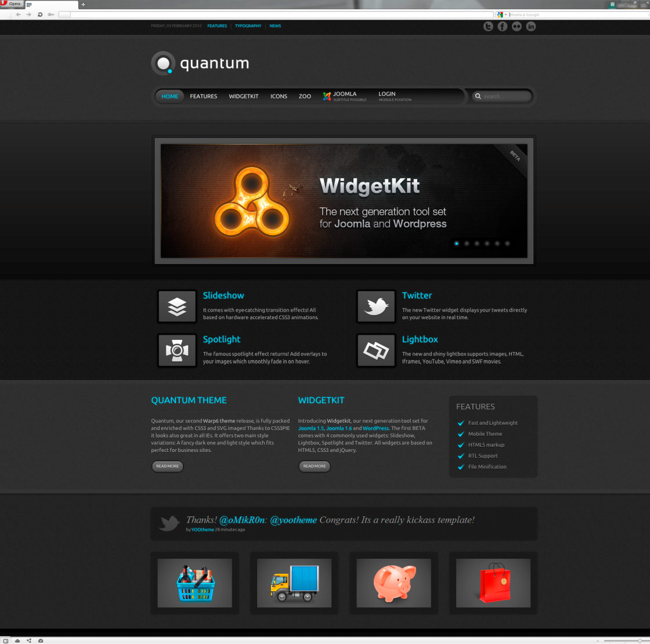Select the Slideshow feature icon
Image resolution: width=650 pixels, height=644 pixels.
(x=177, y=306)
